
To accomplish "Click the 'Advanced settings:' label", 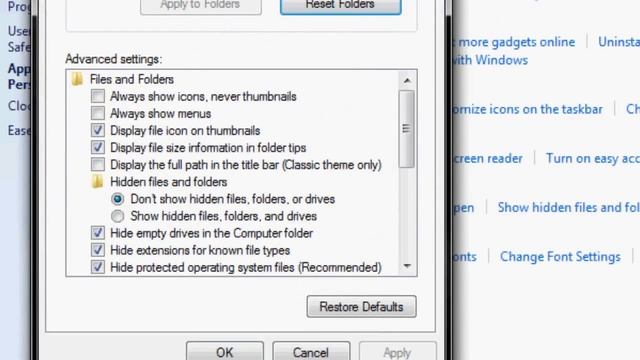I will [113, 59].
